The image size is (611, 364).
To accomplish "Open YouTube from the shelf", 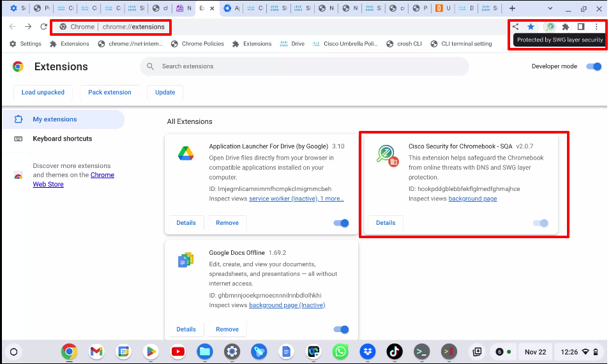I will click(178, 352).
